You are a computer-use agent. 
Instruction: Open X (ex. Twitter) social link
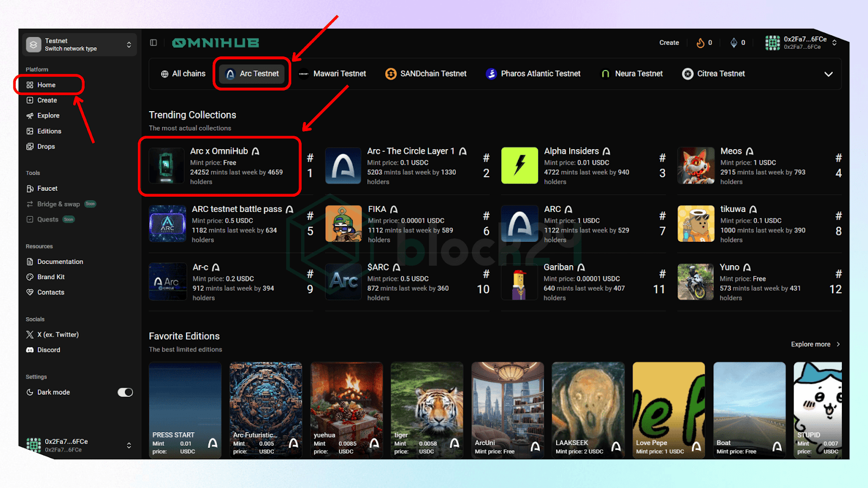point(58,335)
